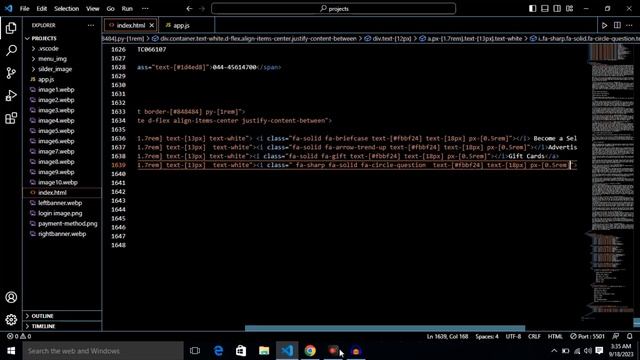
Task: Open the Accounts menu icon
Action: click(11, 297)
